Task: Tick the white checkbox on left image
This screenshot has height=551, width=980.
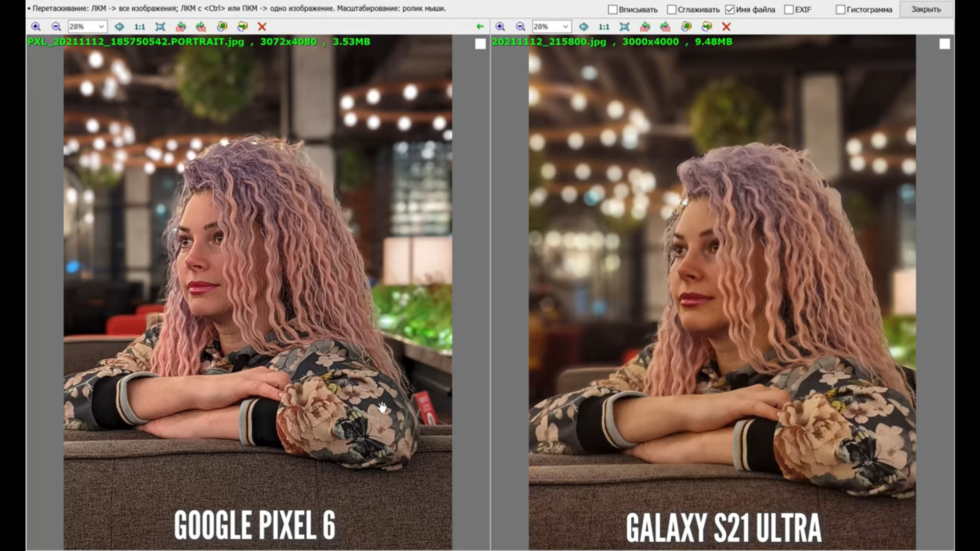Action: pos(480,44)
